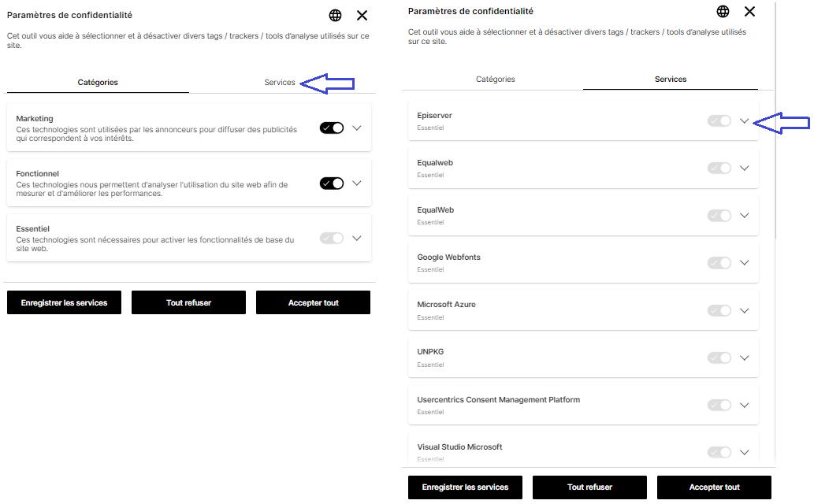Expand the Microsoft Azure service chevron
Image resolution: width=814 pixels, height=504 pixels.
pos(744,310)
